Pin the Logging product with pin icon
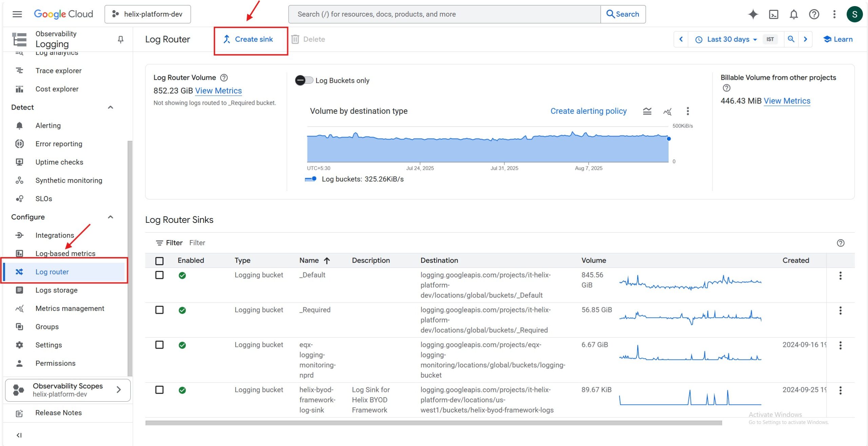The width and height of the screenshot is (868, 446). pyautogui.click(x=120, y=40)
